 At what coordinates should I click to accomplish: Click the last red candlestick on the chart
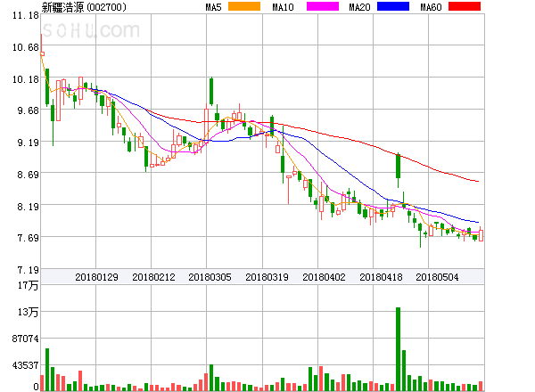pos(481,235)
